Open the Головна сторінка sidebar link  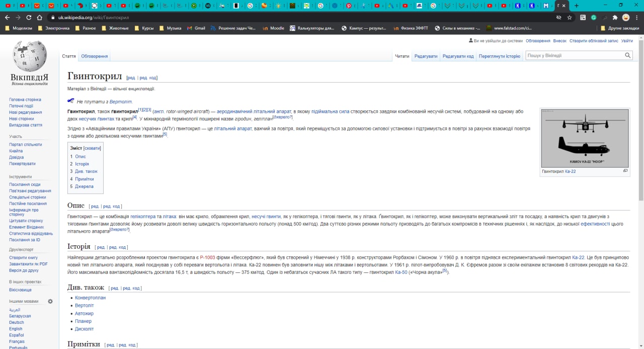tap(25, 100)
